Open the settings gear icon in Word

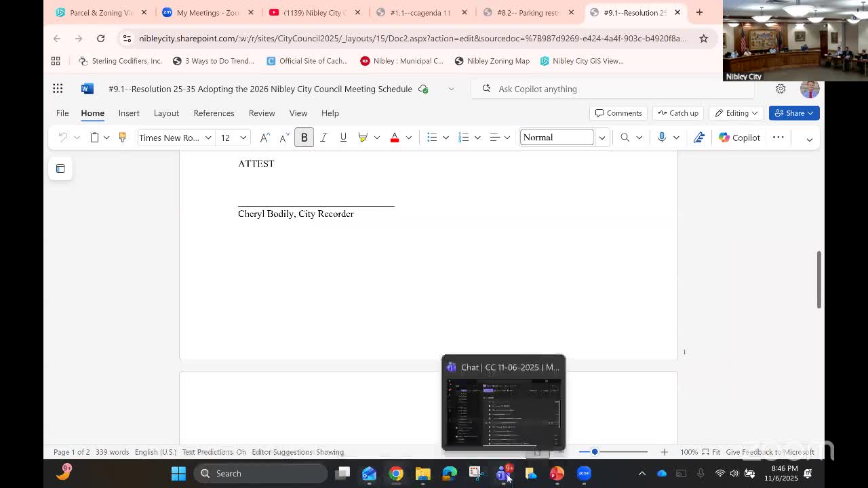781,89
